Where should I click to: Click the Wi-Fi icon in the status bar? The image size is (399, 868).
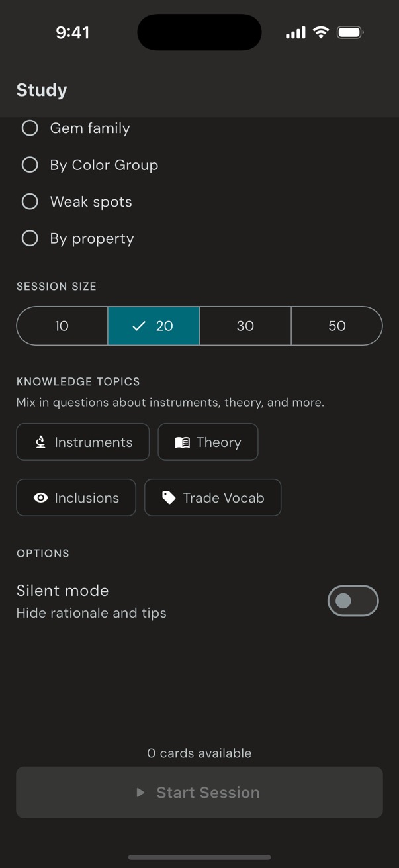click(x=321, y=32)
